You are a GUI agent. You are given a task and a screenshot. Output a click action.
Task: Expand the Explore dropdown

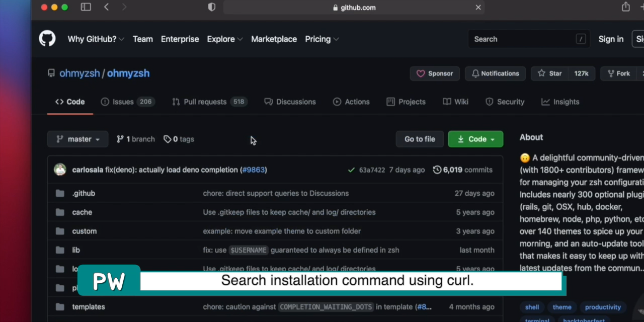click(225, 39)
